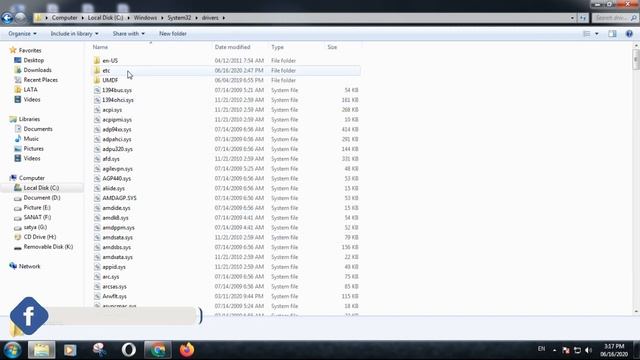Sort by the Type column header
The width and height of the screenshot is (640, 360).
pyautogui.click(x=278, y=47)
